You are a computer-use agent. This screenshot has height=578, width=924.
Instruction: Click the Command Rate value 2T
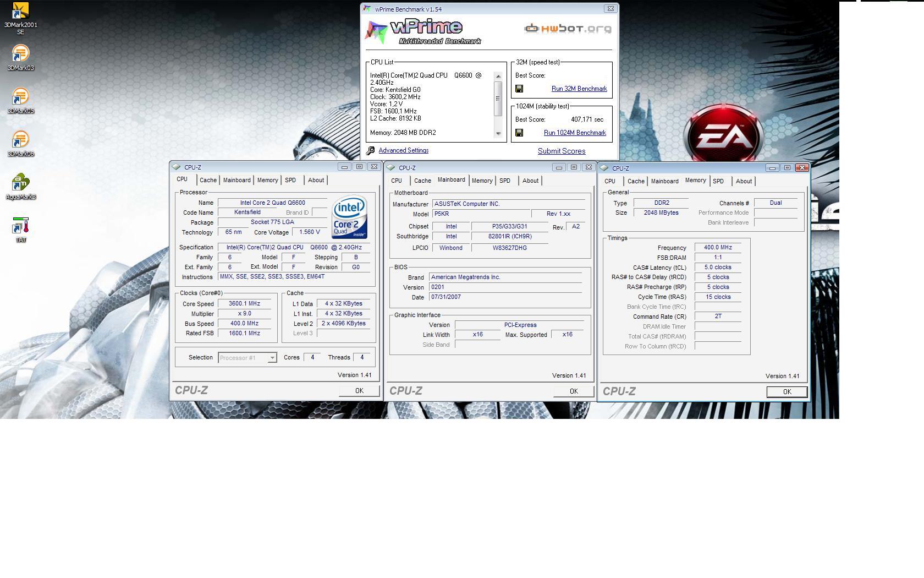click(718, 317)
